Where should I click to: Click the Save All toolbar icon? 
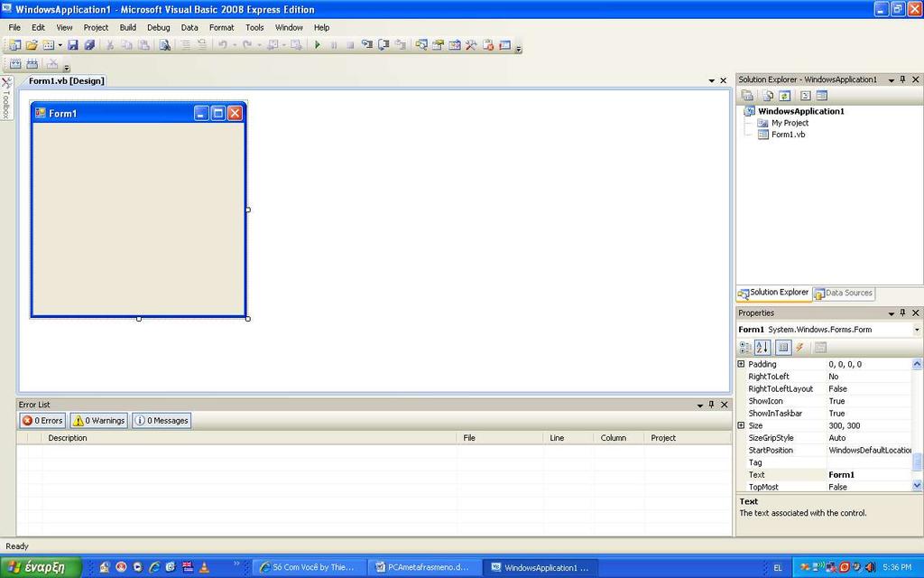point(89,45)
